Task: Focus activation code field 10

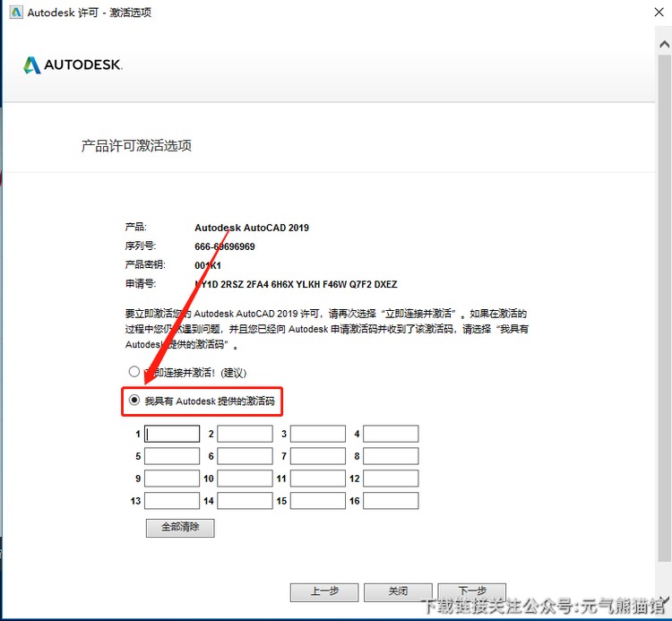Action: (x=245, y=479)
